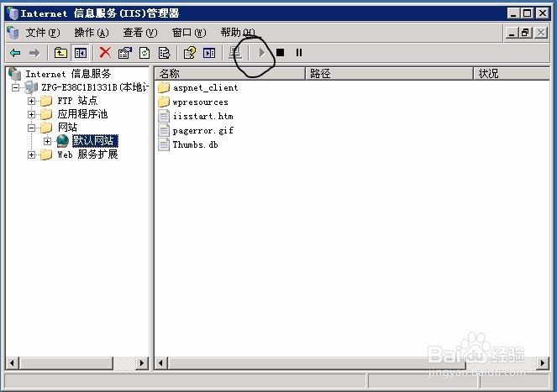The image size is (557, 392).
Task: Expand the 默认网站 node
Action: 47,141
